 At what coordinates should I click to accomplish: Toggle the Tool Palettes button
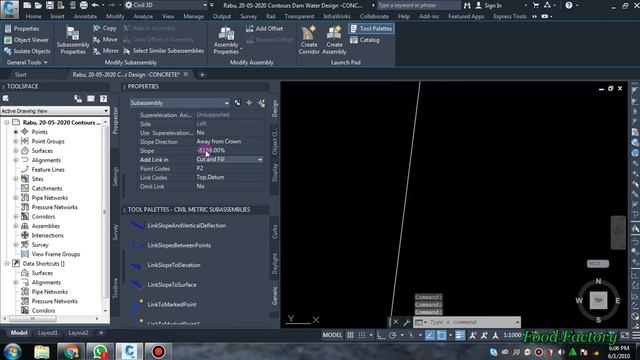click(x=371, y=29)
